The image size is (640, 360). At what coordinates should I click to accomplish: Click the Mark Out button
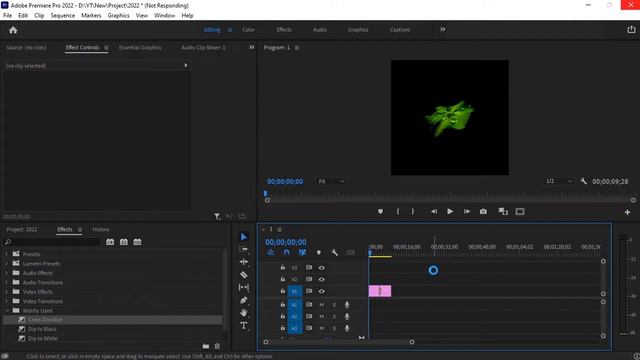tap(413, 211)
